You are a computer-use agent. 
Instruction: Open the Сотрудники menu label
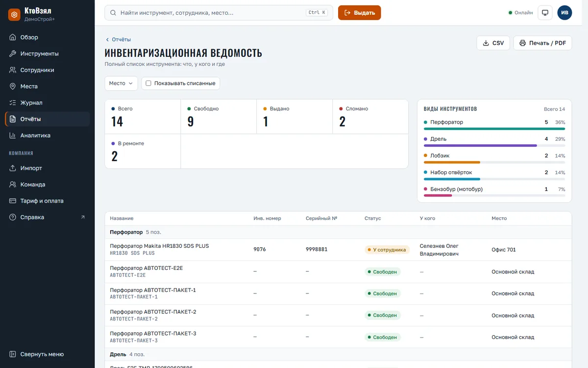pyautogui.click(x=37, y=70)
